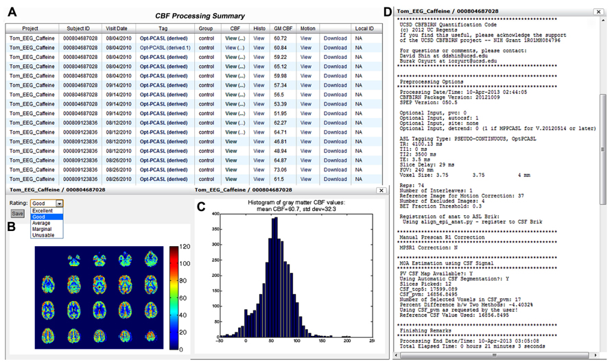This screenshot has height=364, width=612.
Task: Open CBF View for row 46.81
Action: tap(231, 142)
